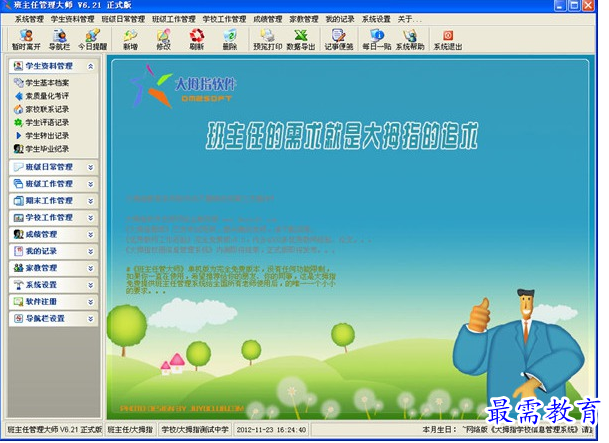The height and width of the screenshot is (443, 609).
Task: Collapse the 学生资料管理 sidebar panel arrow
Action: click(x=90, y=66)
